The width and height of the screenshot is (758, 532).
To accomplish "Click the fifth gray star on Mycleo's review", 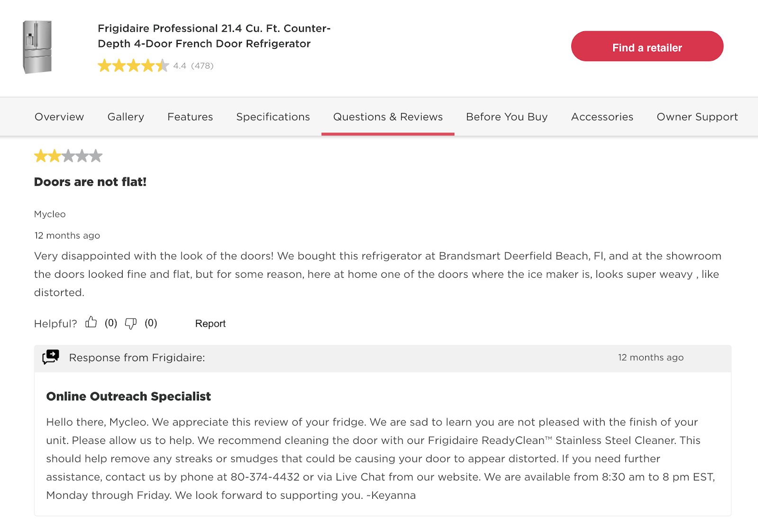I will (x=96, y=155).
